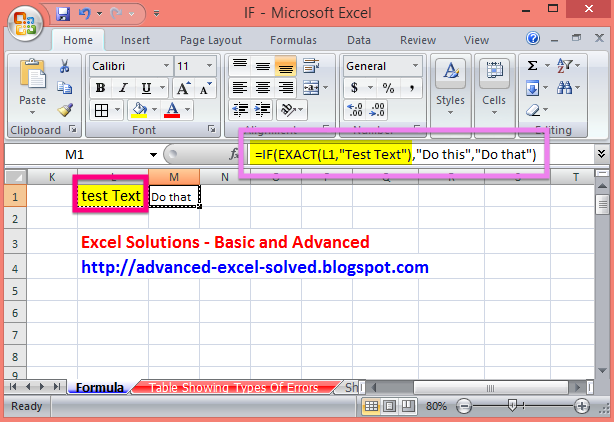Switch to the Insert ribbon tab
This screenshot has width=614, height=422.
[135, 40]
